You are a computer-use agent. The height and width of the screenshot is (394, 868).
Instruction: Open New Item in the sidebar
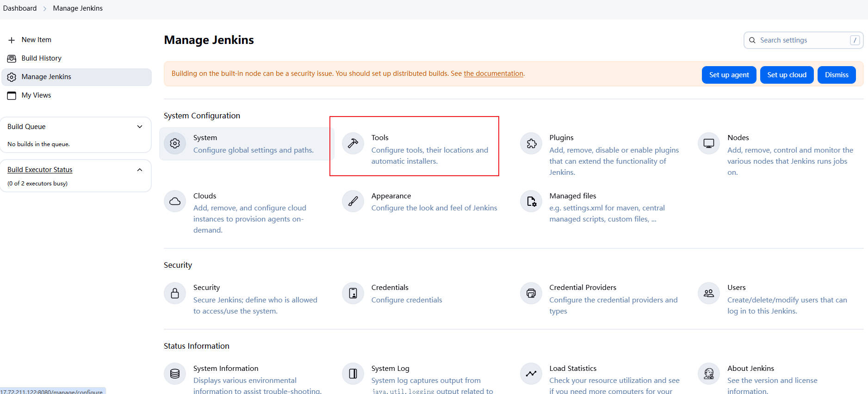(x=36, y=40)
